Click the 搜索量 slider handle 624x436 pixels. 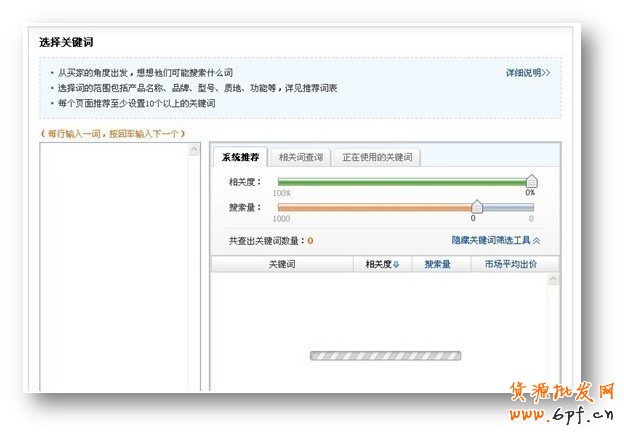[477, 207]
